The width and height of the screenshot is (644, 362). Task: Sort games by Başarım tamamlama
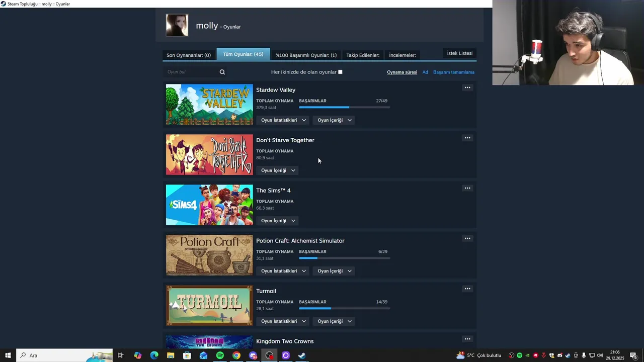tap(454, 72)
